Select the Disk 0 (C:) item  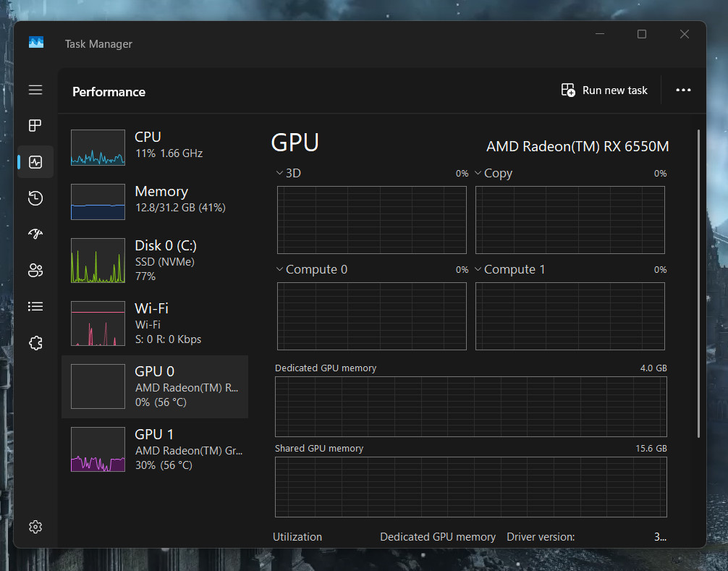tap(155, 261)
